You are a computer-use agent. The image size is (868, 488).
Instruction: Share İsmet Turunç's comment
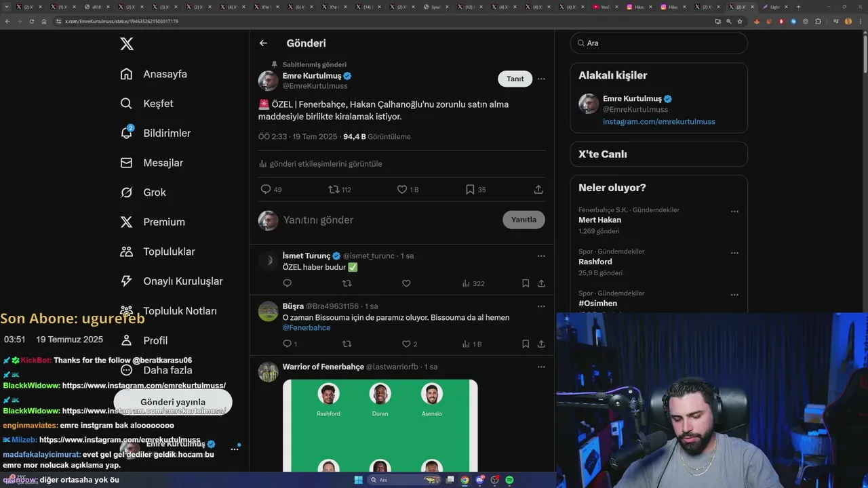click(x=541, y=283)
